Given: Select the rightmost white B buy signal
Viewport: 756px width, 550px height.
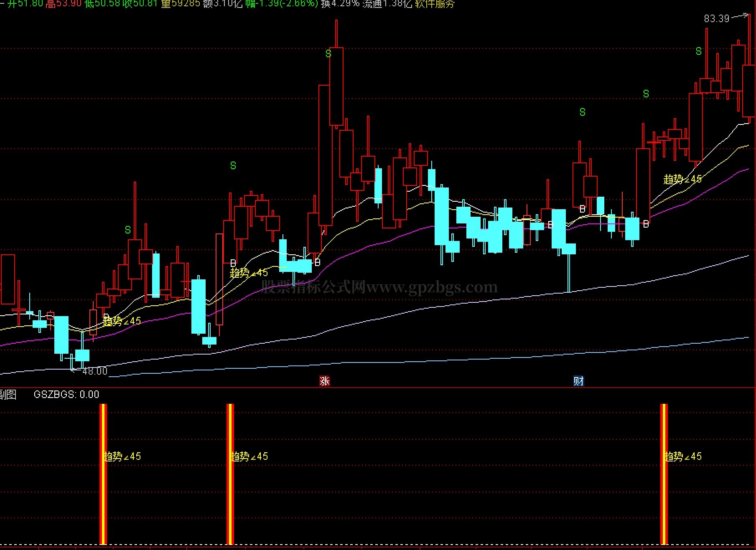Looking at the screenshot, I should pyautogui.click(x=646, y=224).
